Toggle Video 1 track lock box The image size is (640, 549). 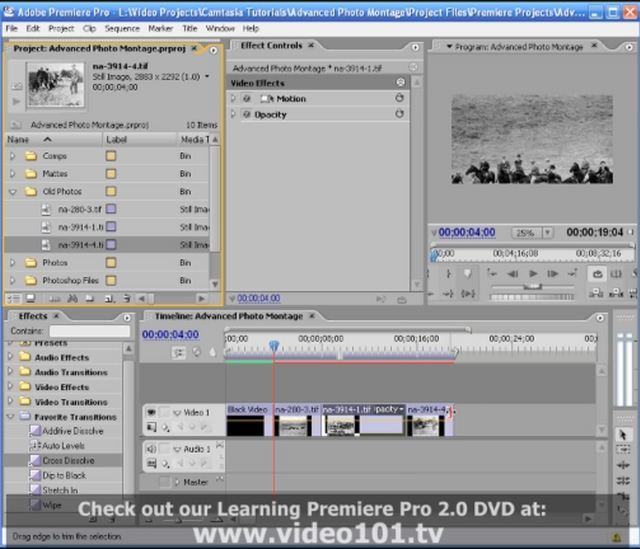tap(164, 413)
